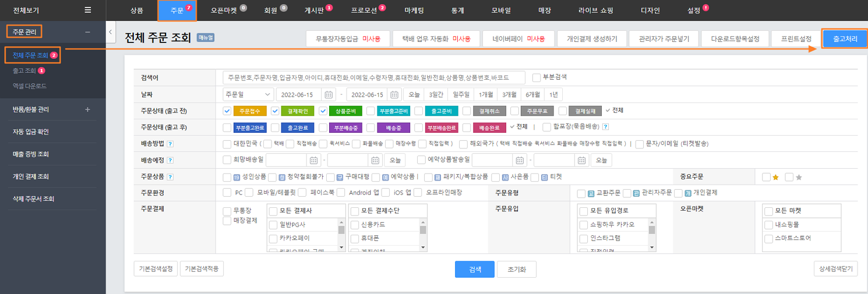Image resolution: width=868 pixels, height=294 pixels.
Task: Uncheck the 주문접수 order status checkbox
Action: (227, 111)
